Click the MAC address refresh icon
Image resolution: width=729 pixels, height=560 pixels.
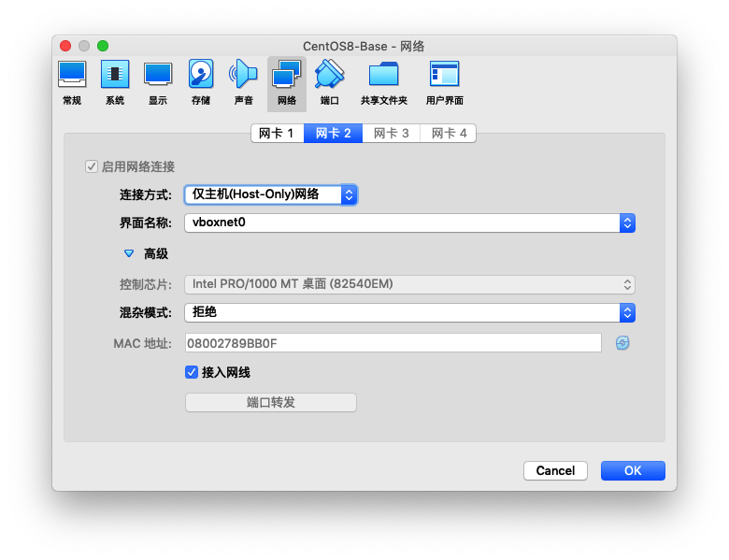[x=622, y=343]
